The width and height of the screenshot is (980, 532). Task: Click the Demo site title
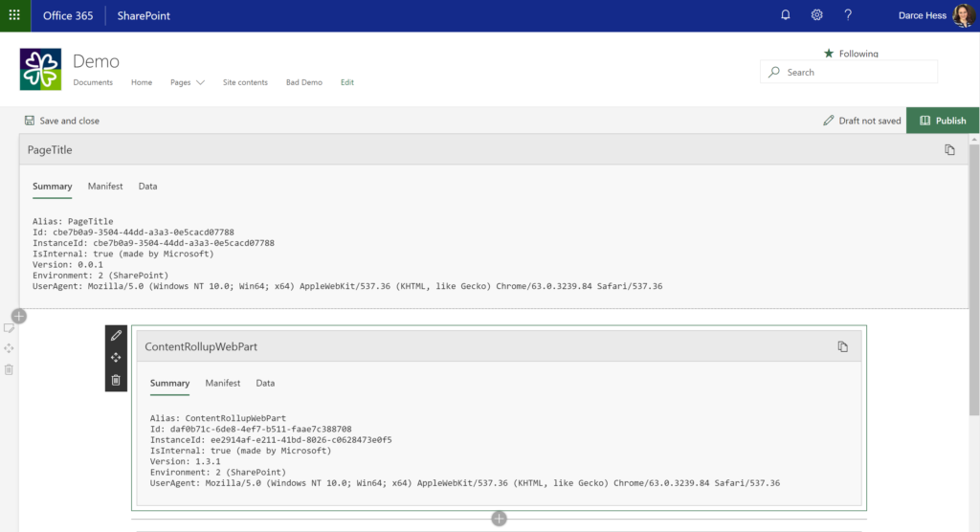click(96, 61)
